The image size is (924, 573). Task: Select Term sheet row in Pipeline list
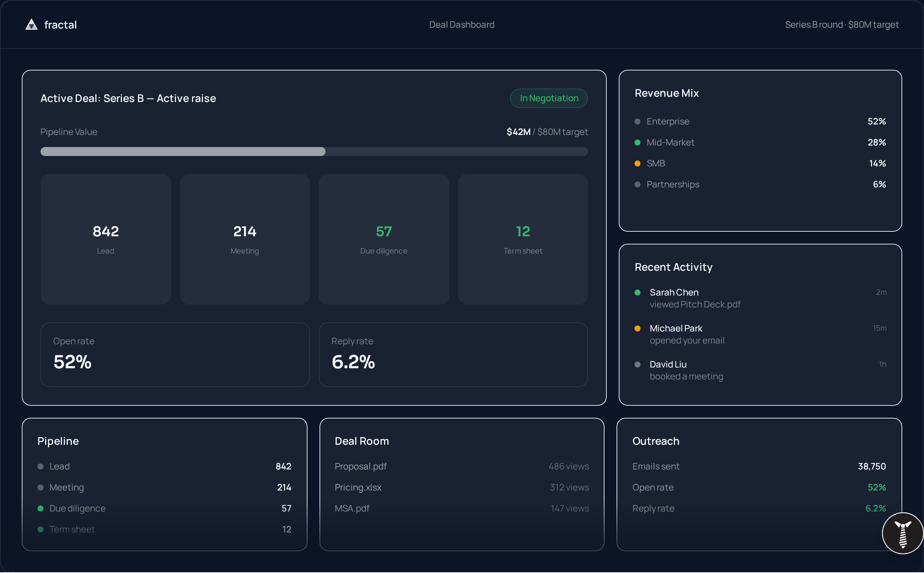(164, 530)
